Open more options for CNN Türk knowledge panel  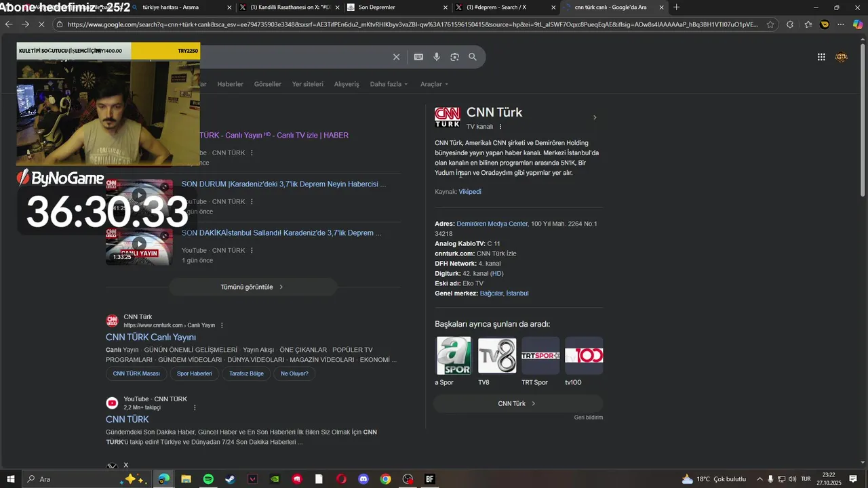500,127
